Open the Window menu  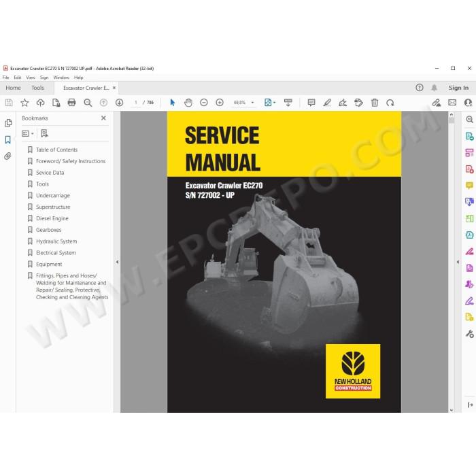coord(61,78)
